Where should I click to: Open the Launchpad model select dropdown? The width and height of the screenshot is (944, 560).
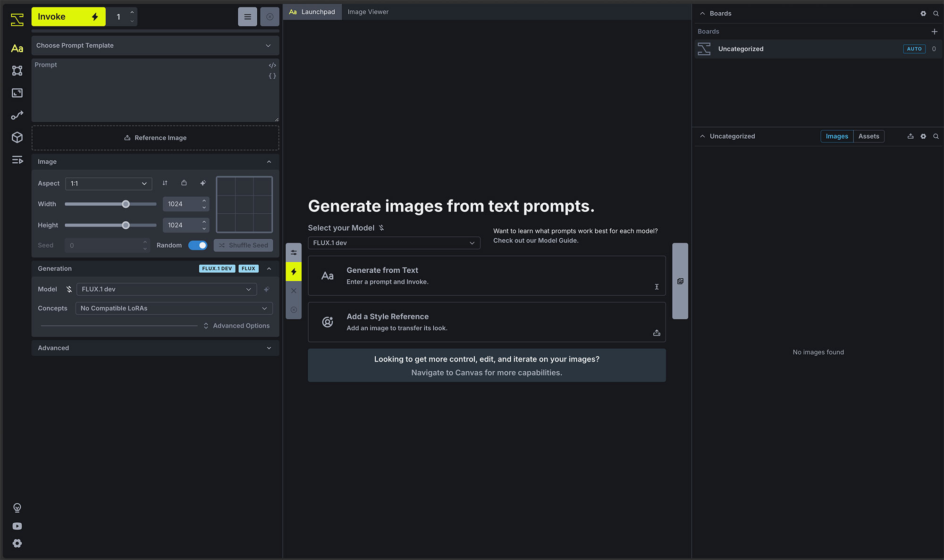(x=394, y=243)
